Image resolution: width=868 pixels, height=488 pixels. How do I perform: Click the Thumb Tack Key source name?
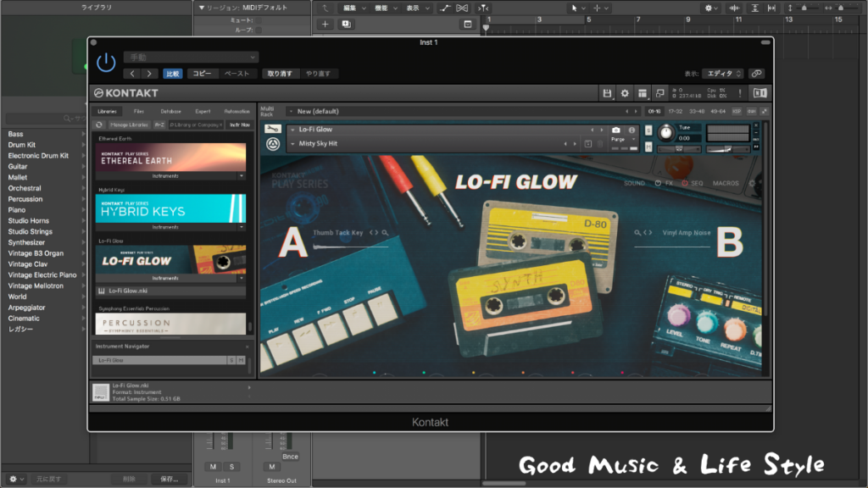pos(337,233)
